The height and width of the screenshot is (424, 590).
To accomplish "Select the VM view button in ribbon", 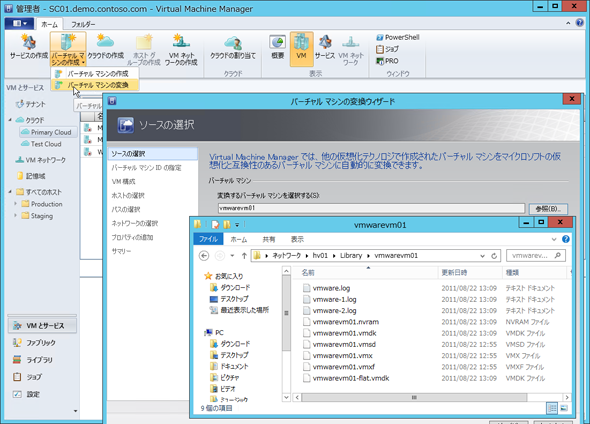I will tap(301, 49).
